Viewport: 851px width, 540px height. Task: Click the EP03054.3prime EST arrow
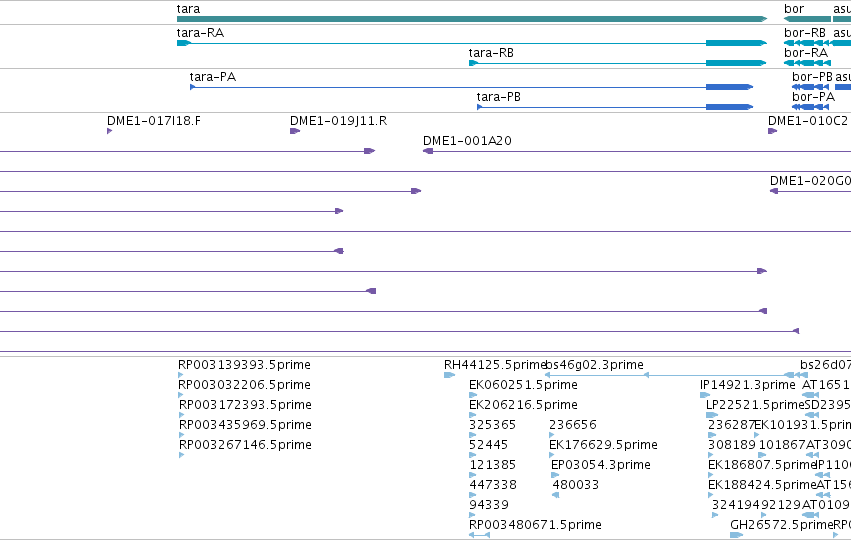point(555,475)
